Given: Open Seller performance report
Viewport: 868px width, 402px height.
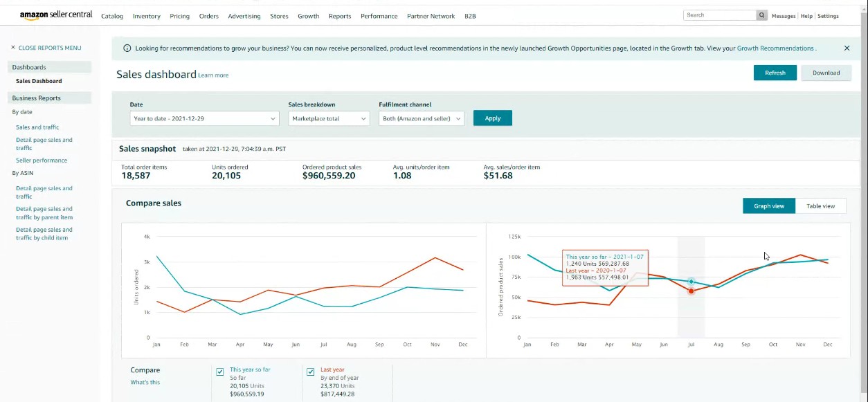Looking at the screenshot, I should pyautogui.click(x=42, y=161).
